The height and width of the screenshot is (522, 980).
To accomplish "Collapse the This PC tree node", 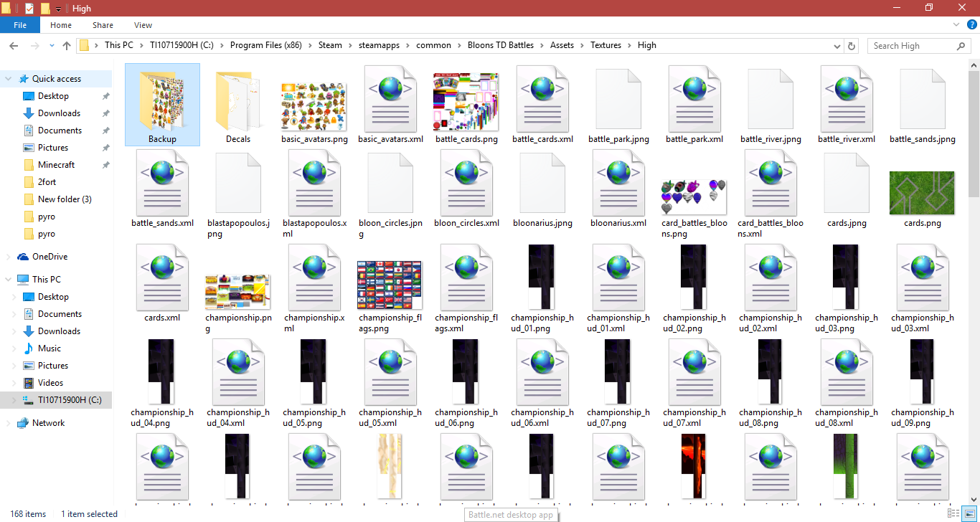I will 9,280.
